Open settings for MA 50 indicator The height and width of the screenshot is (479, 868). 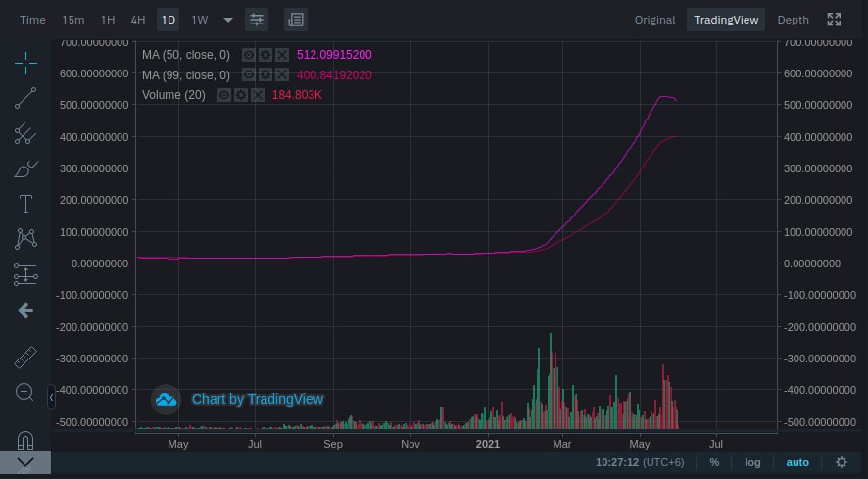pos(265,55)
